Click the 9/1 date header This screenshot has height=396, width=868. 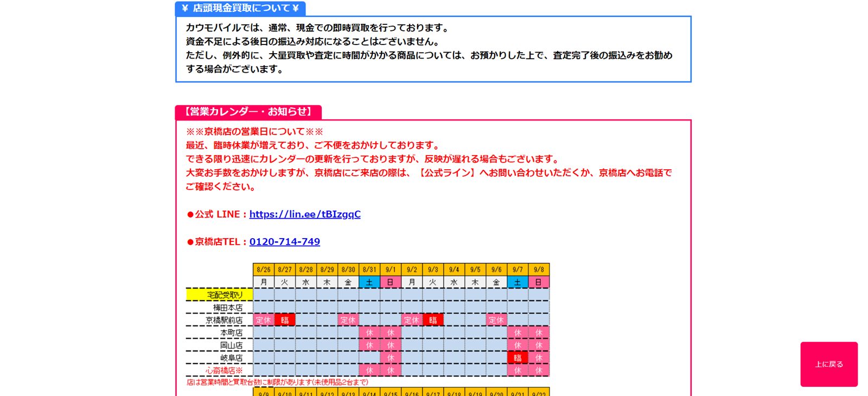[391, 270]
